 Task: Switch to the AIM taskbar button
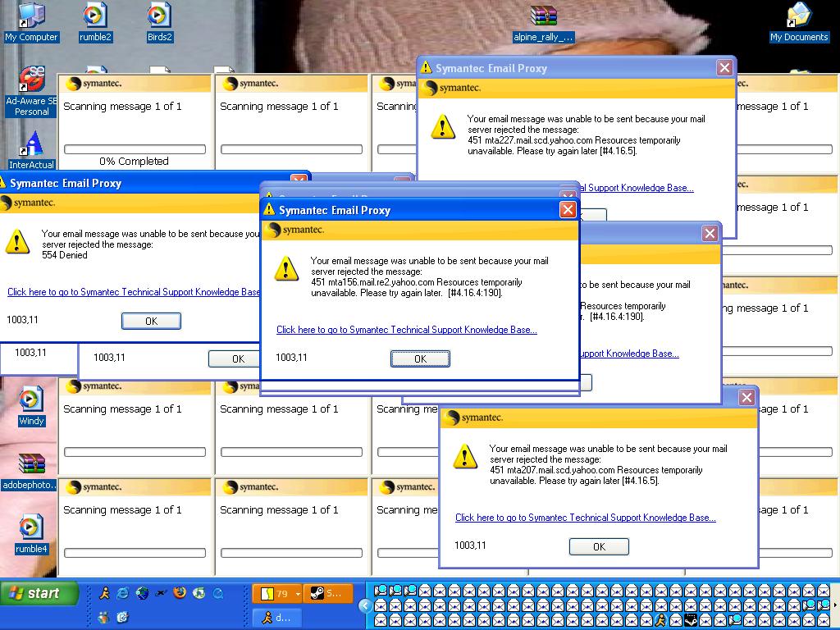(x=276, y=618)
